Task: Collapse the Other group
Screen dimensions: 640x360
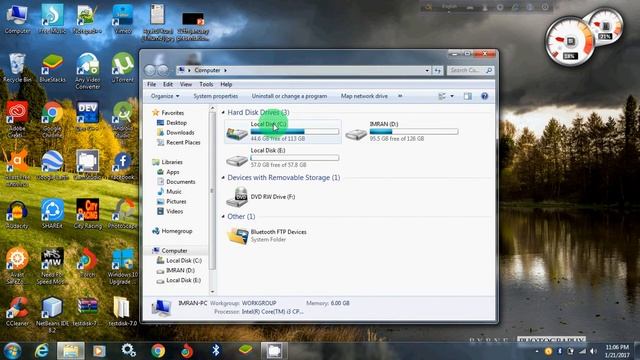Action: [223, 216]
